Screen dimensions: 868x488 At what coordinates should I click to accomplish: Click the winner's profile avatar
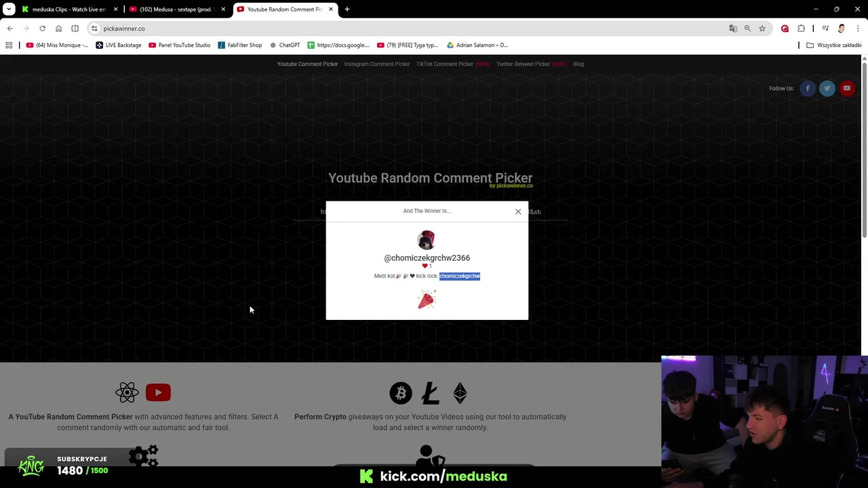tap(427, 240)
